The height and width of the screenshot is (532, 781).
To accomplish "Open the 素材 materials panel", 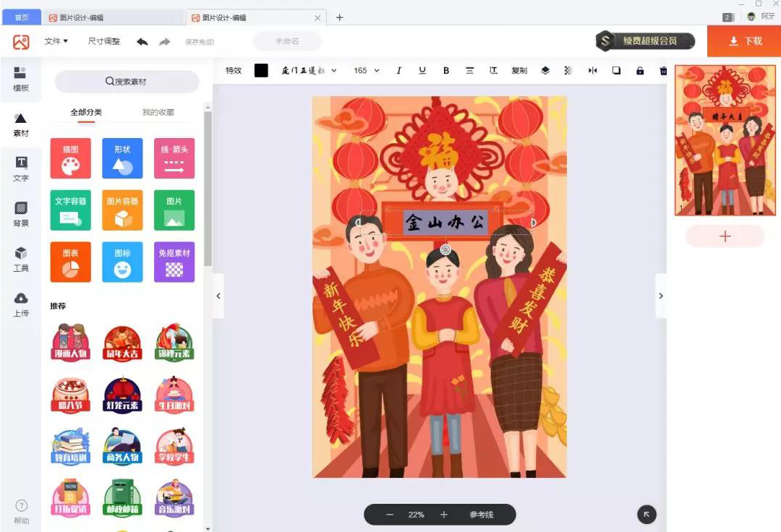I will (x=20, y=124).
